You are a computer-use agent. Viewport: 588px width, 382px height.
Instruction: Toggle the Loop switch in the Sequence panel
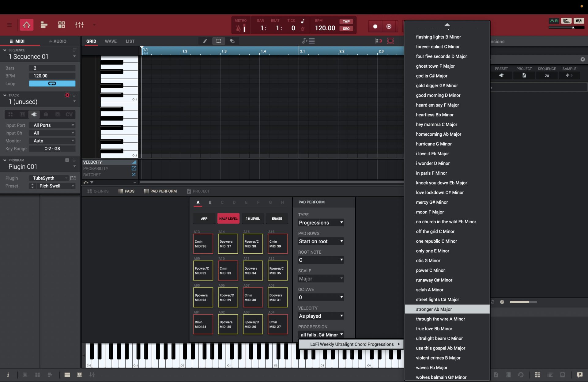tap(52, 83)
